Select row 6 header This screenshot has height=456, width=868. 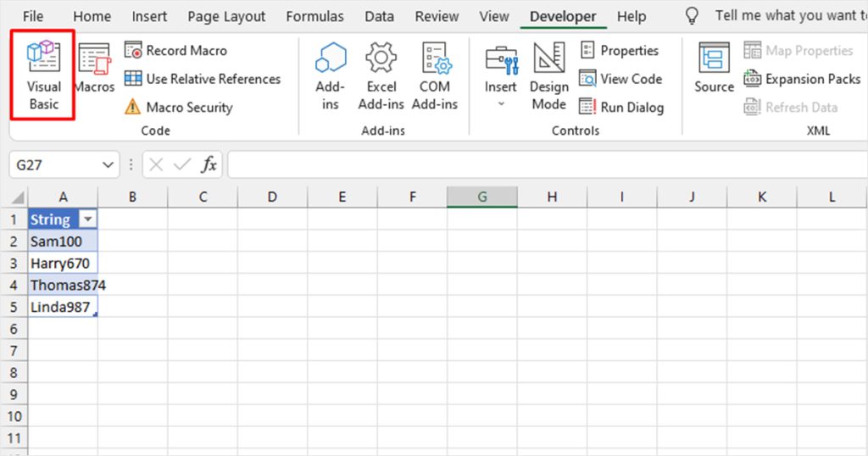(14, 329)
